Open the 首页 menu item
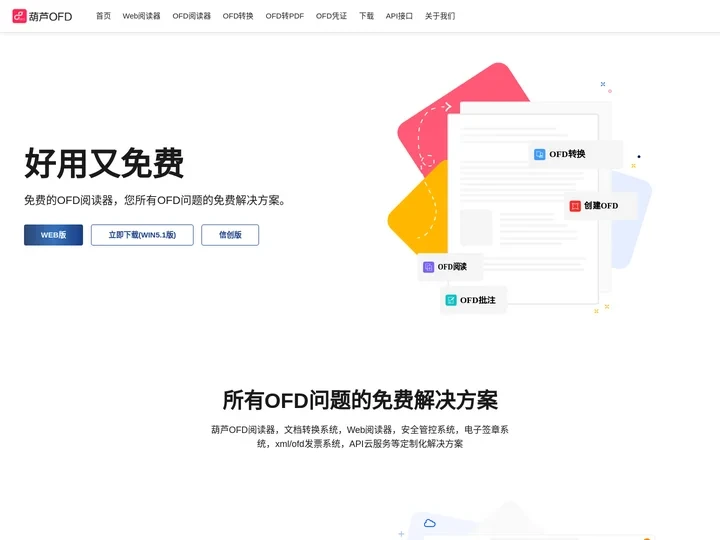 103,16
